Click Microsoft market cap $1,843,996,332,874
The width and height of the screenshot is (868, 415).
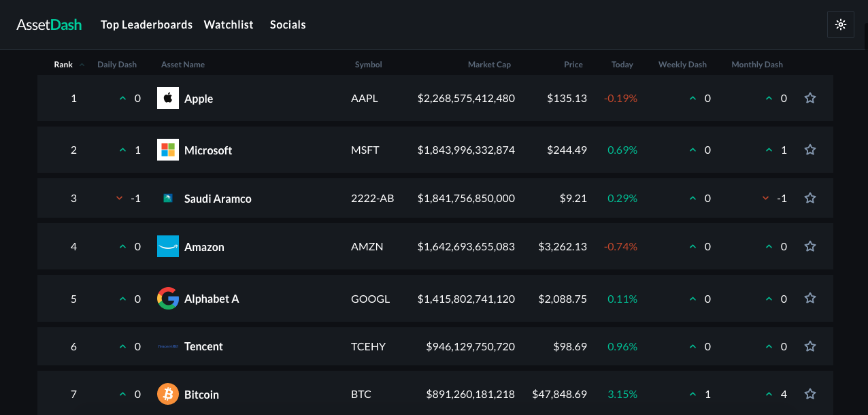coord(466,150)
